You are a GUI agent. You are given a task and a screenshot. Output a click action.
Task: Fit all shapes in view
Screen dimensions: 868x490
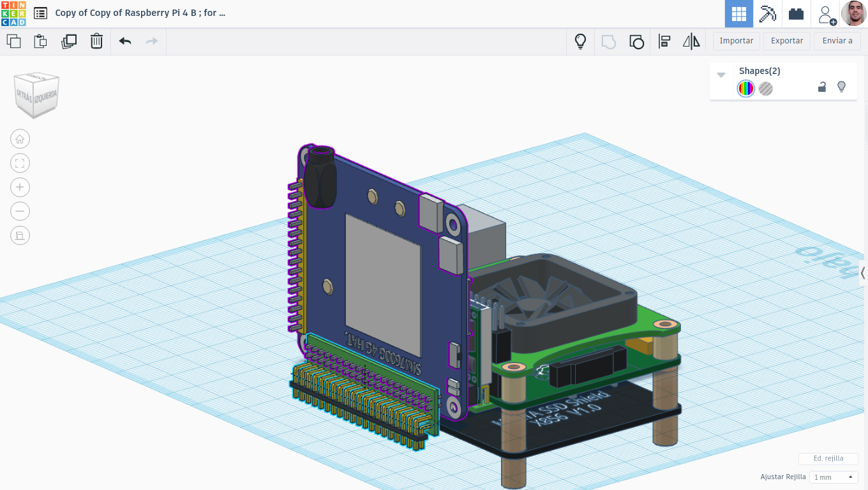20,163
